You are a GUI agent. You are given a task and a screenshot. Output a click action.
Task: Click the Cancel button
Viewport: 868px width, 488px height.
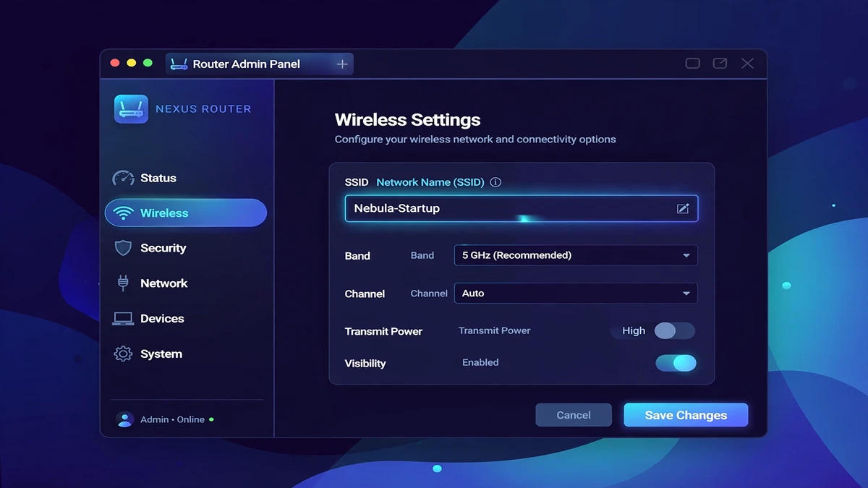574,415
